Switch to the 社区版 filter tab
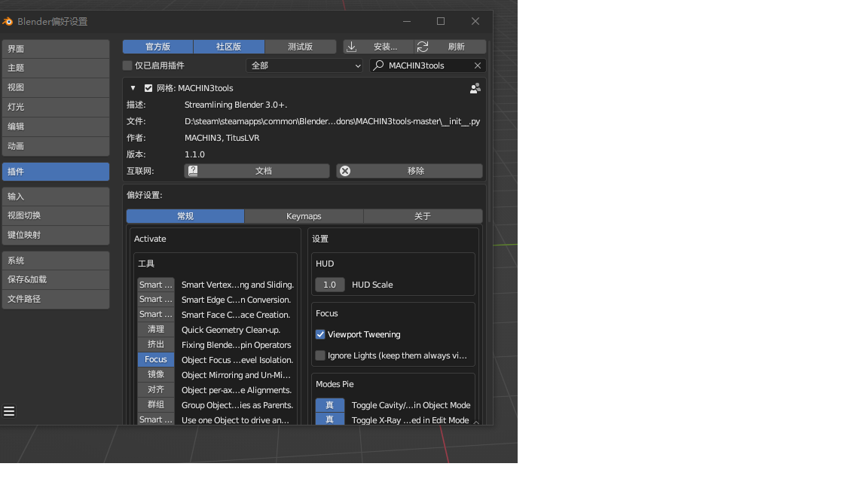This screenshot has width=868, height=488. [x=228, y=47]
